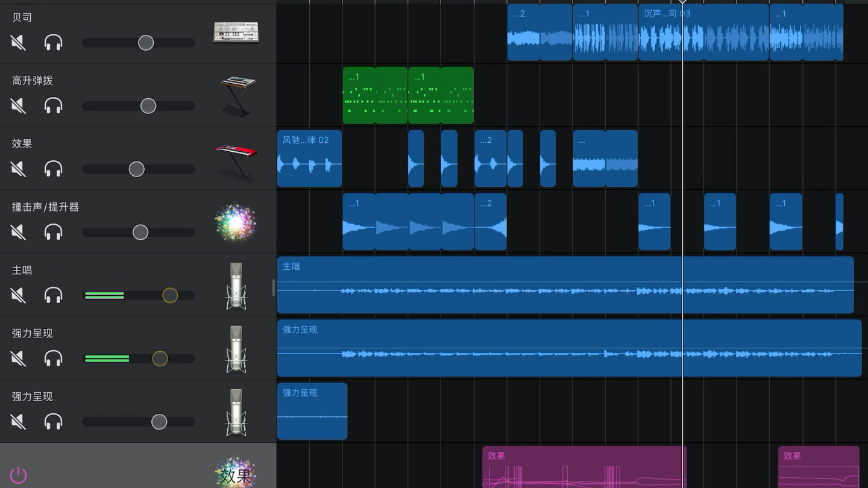Mute the long 强力呈现 track
The width and height of the screenshot is (868, 488).
coord(18,358)
